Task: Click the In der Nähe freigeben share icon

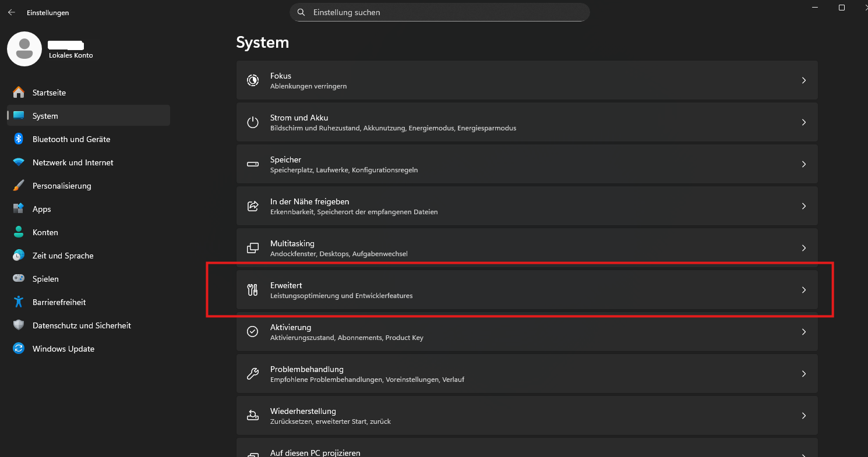Action: tap(253, 206)
